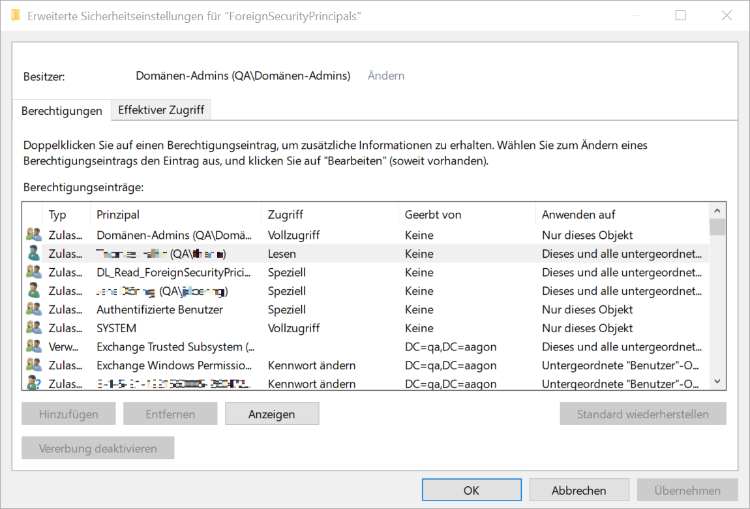Click icon beside Exchange Windows Permissions entry
The image size is (750, 509).
[x=34, y=366]
